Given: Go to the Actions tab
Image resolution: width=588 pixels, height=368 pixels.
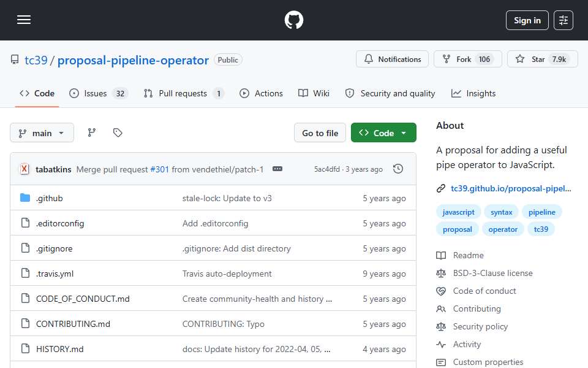Looking at the screenshot, I should [261, 93].
